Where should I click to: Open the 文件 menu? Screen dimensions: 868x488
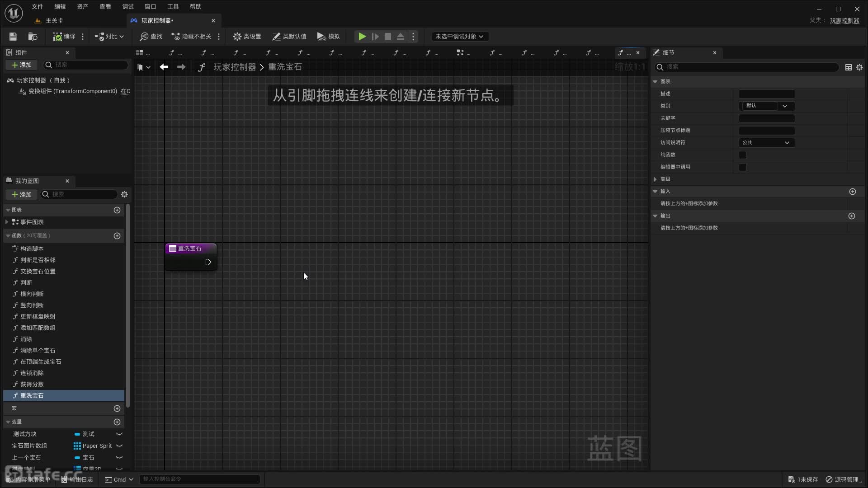[38, 7]
